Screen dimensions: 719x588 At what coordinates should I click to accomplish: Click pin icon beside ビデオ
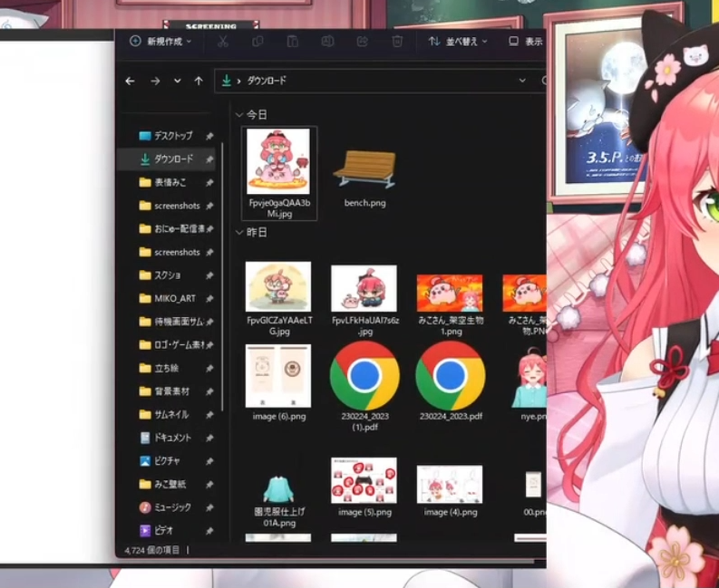(209, 531)
